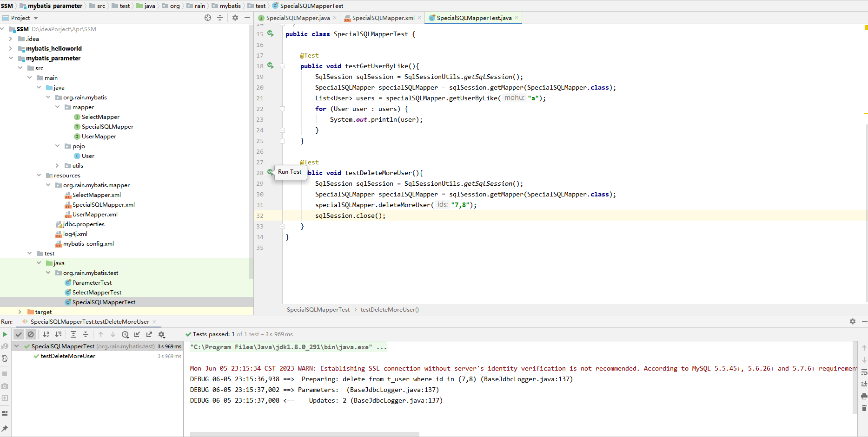Open ParameterTest class in tree
The image size is (868, 437).
[92, 282]
